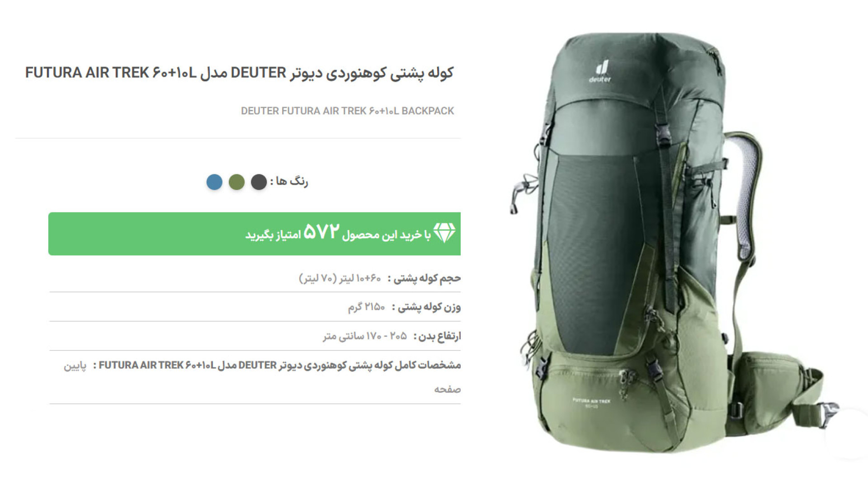Click the Persian product title heading
868x488 pixels.
click(239, 73)
